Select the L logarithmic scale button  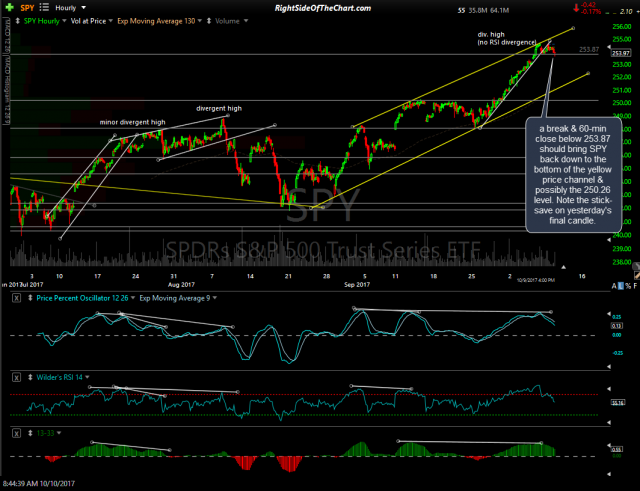click(621, 286)
